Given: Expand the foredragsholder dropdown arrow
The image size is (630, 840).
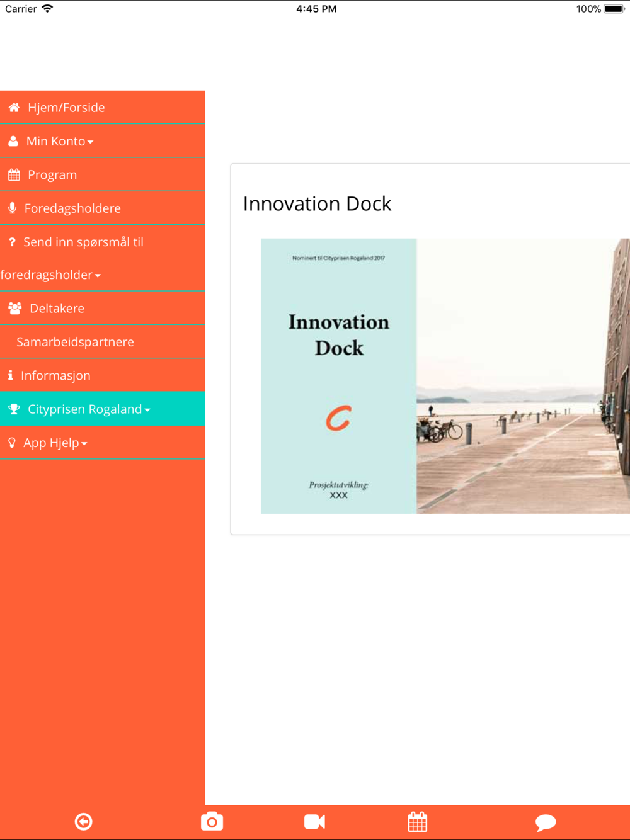Looking at the screenshot, I should click(98, 276).
